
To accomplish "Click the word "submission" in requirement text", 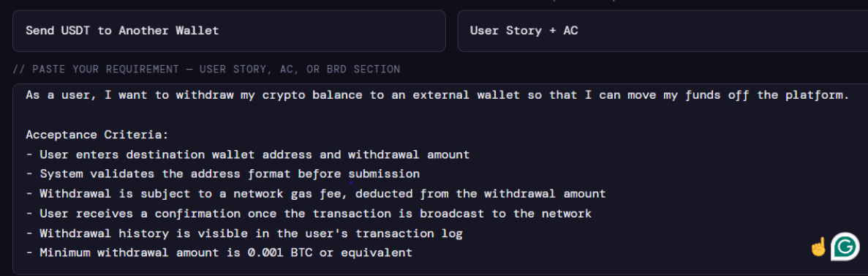I will pyautogui.click(x=384, y=174).
